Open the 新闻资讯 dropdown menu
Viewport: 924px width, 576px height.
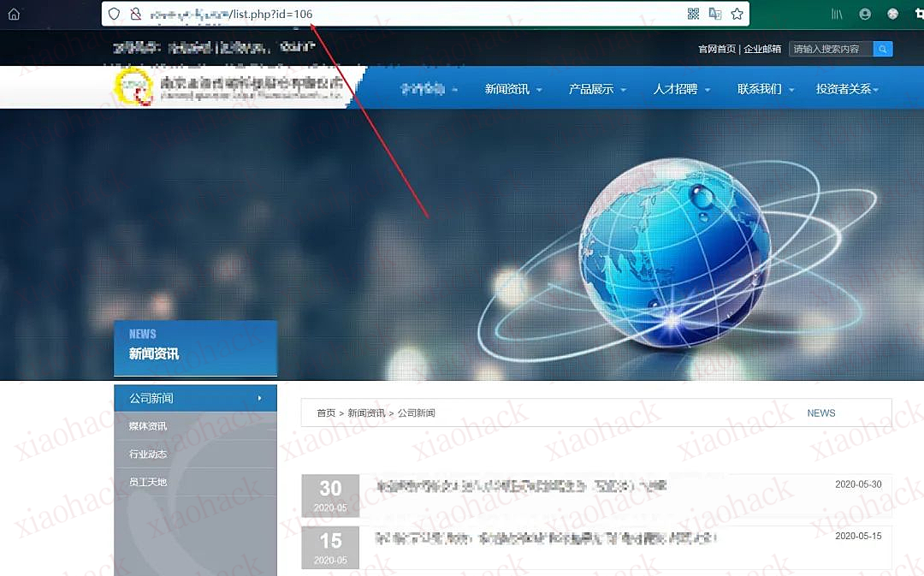click(x=506, y=88)
